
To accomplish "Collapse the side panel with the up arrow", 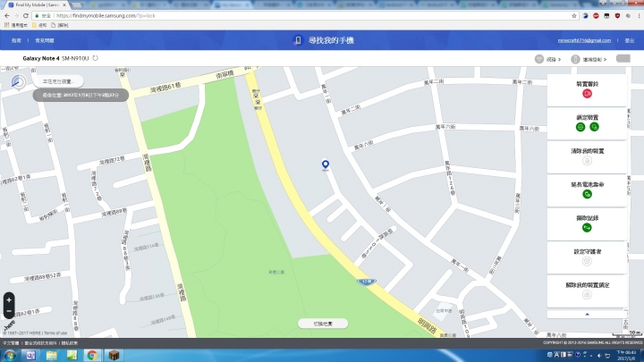I will point(587,314).
